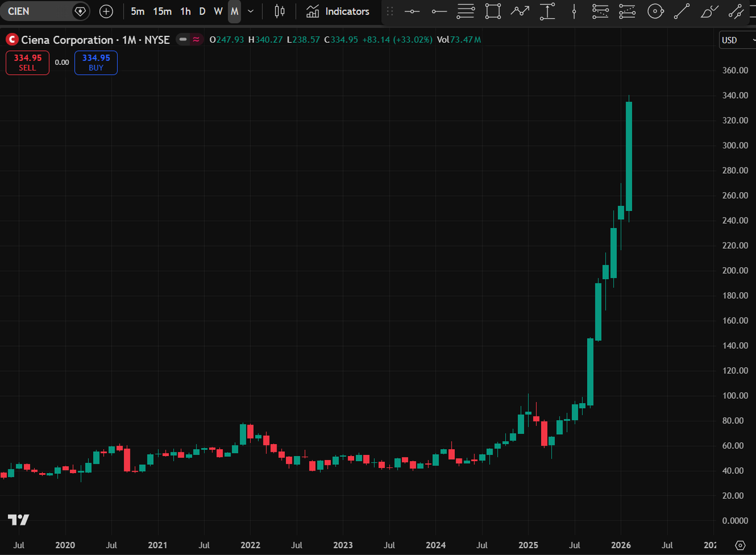Click the compare/add symbol plus icon
756x555 pixels.
[x=105, y=11]
